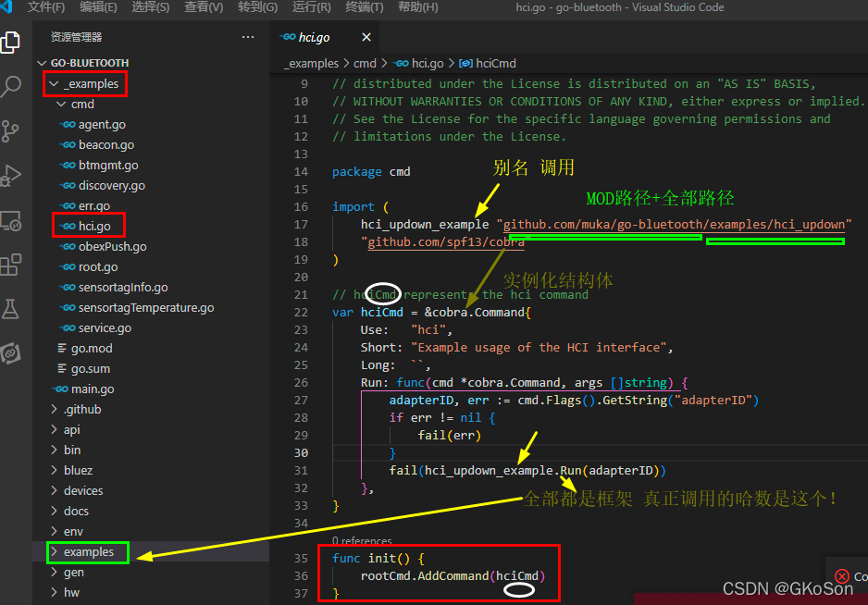
Task: Follow the github.com/spf13/cobra import link
Action: tap(446, 241)
